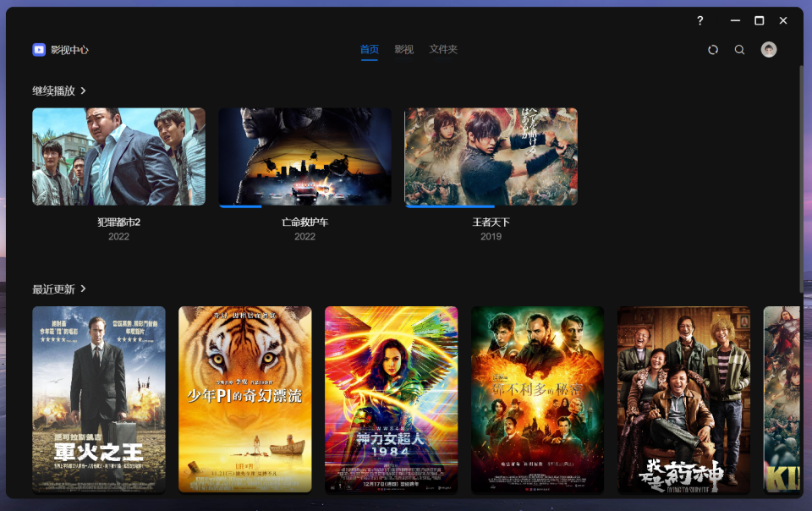Image resolution: width=812 pixels, height=511 pixels.
Task: Resume playing 王者天下 thumbnail
Action: pos(491,157)
